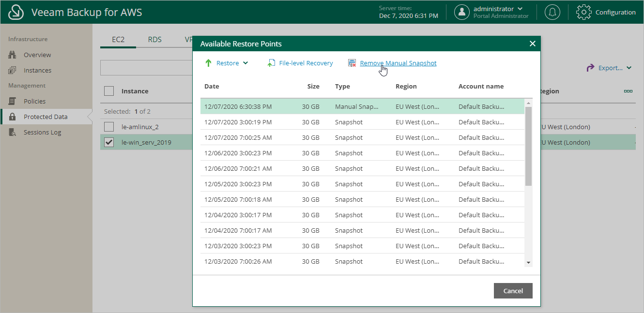644x313 pixels.
Task: Click the search input field behind dialog
Action: pos(146,68)
